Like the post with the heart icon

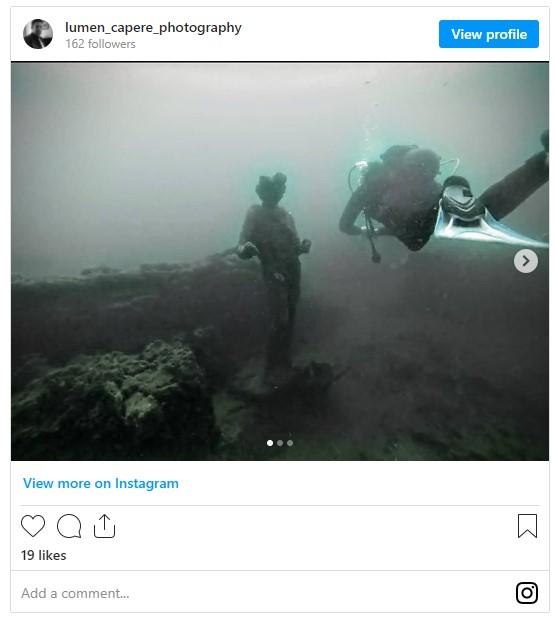click(33, 525)
